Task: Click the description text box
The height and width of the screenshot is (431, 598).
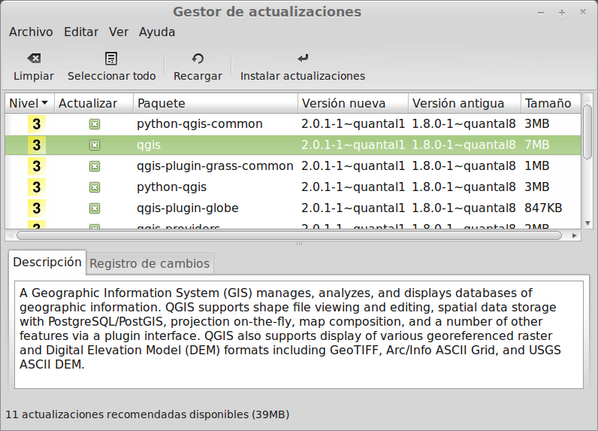Action: [299, 335]
